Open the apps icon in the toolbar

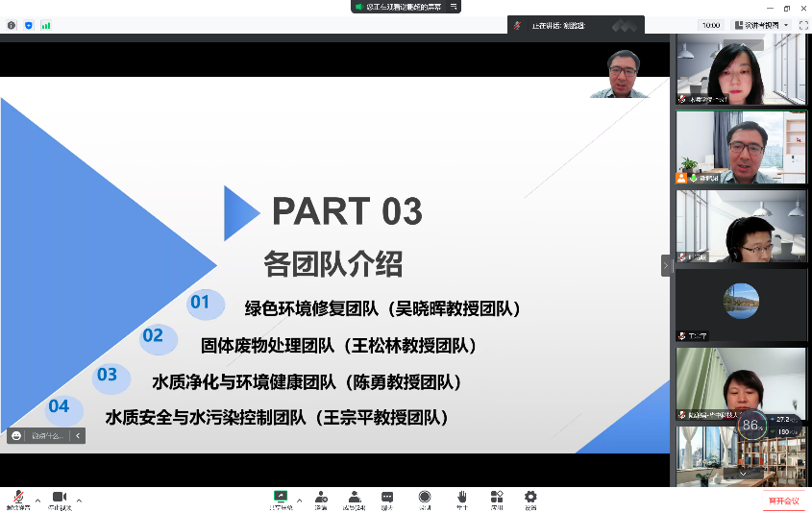[497, 498]
